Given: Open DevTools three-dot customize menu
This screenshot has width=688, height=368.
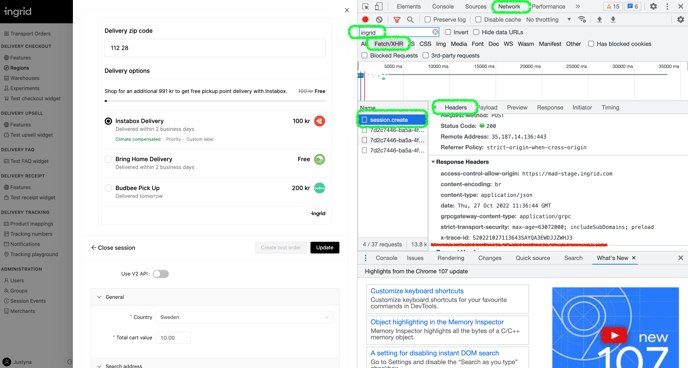Looking at the screenshot, I should [667, 7].
